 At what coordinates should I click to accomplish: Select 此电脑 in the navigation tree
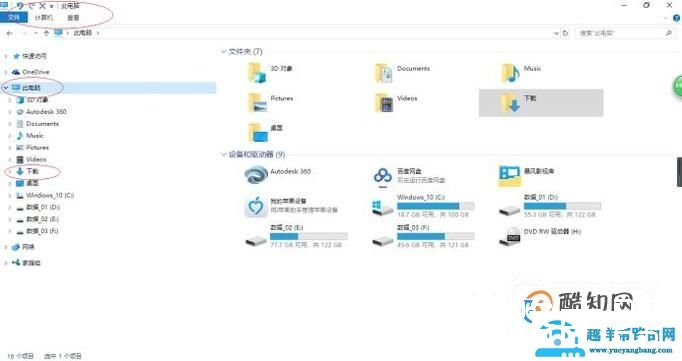click(31, 88)
